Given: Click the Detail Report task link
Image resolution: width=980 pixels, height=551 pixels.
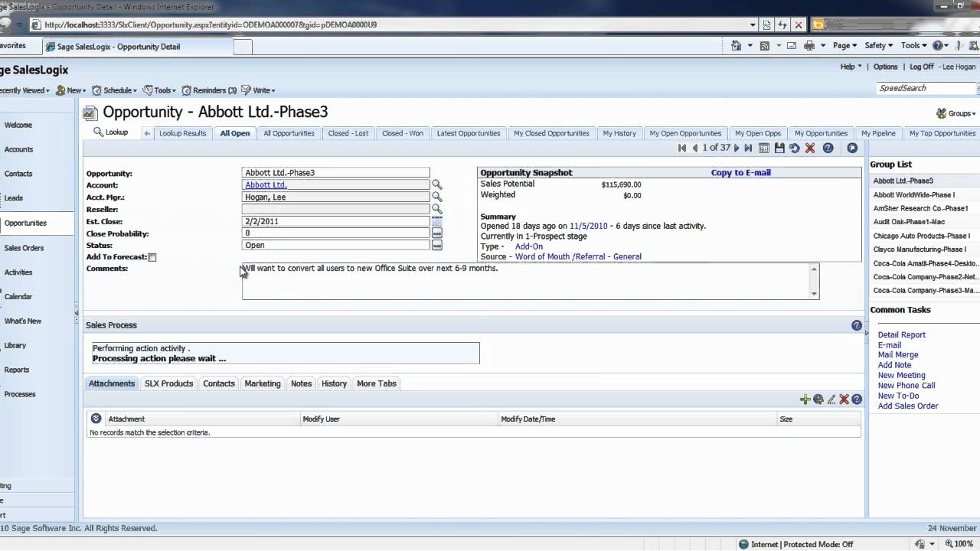Looking at the screenshot, I should point(901,335).
